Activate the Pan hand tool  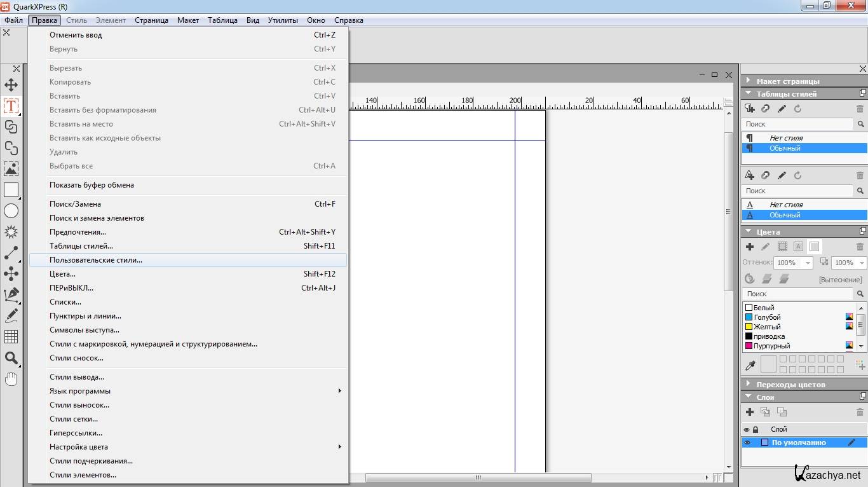[x=11, y=379]
